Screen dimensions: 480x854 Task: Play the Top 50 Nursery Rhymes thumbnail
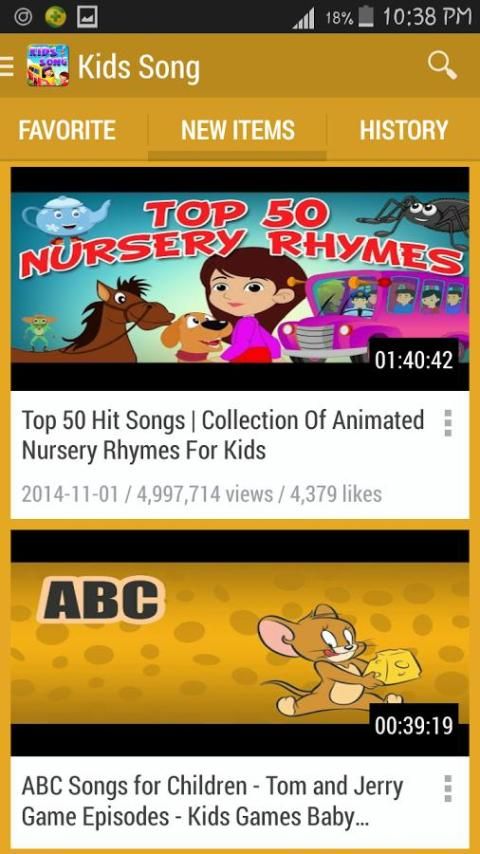[x=240, y=278]
